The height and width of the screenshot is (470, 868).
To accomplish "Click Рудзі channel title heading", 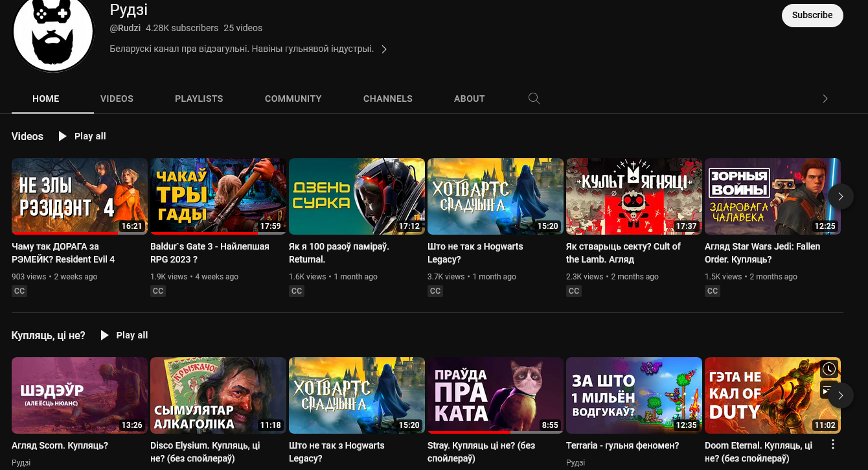I will 129,10.
